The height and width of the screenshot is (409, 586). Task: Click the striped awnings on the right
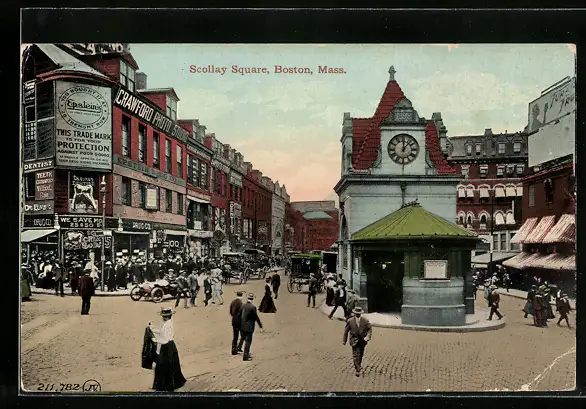[x=543, y=242]
